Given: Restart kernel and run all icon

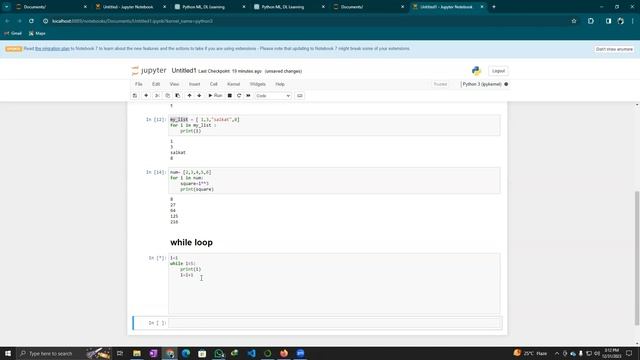Looking at the screenshot, I should [x=248, y=96].
